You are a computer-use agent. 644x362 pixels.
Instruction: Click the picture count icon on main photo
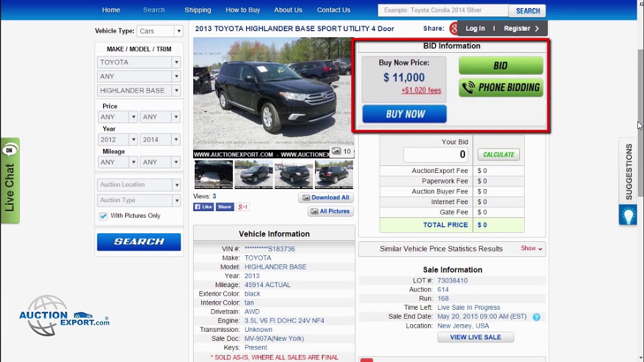coord(337,151)
